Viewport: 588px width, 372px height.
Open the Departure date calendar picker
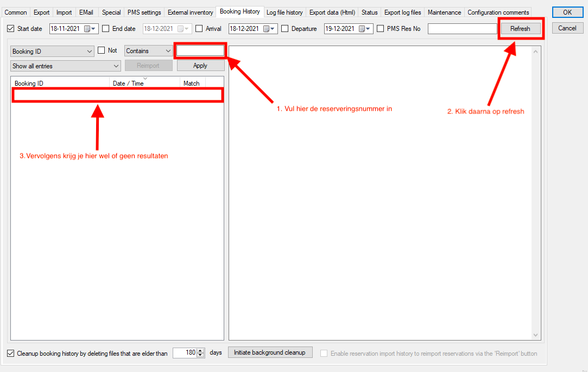[x=364, y=29]
